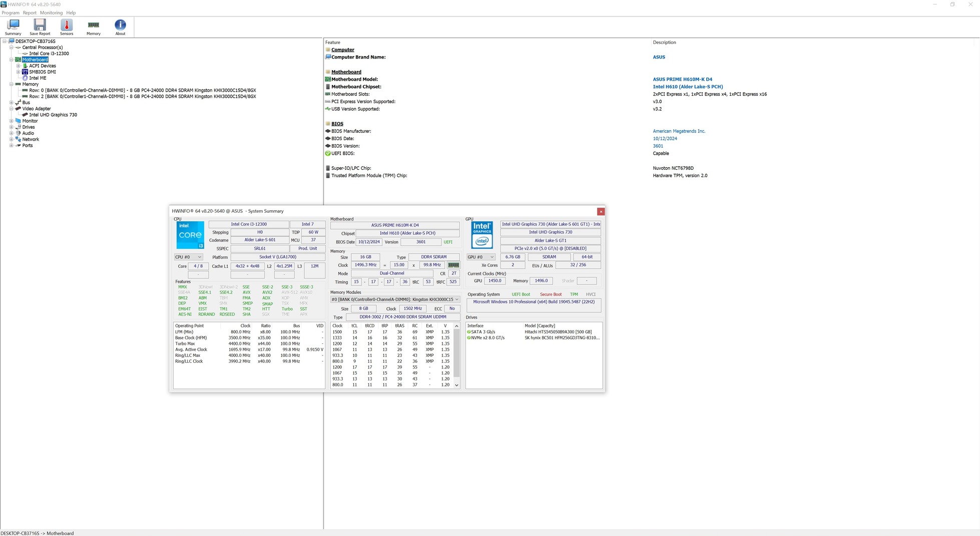Click the Socket V (LGA1700) platform field
The image size is (980, 536).
click(x=278, y=257)
